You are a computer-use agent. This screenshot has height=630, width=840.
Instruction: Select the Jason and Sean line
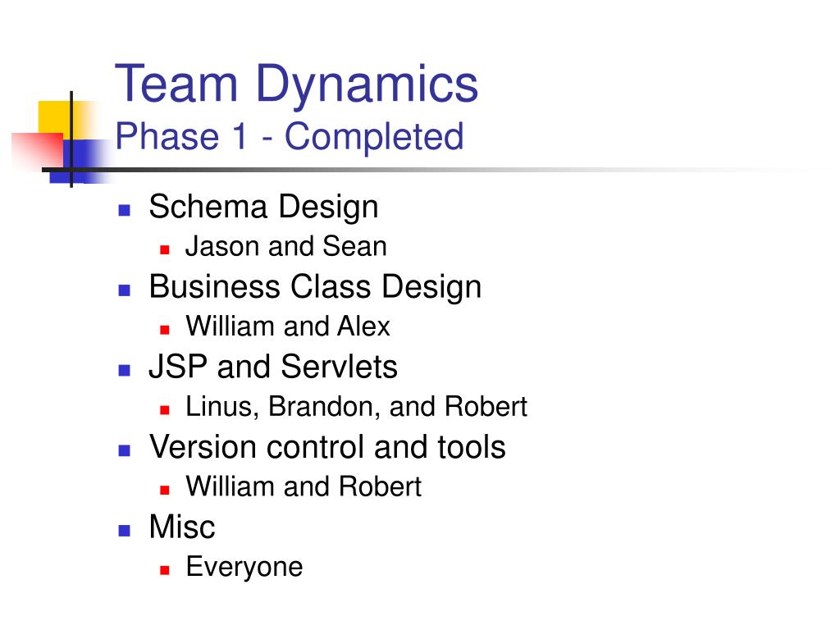(286, 246)
